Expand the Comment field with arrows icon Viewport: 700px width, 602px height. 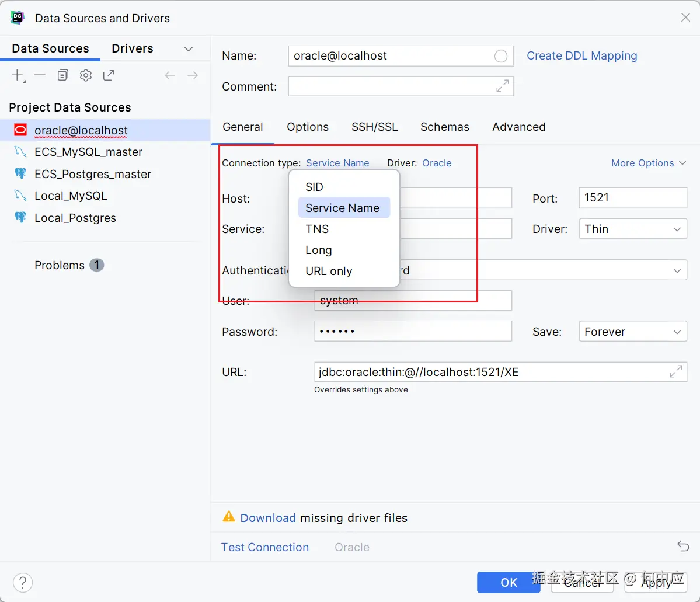pos(502,86)
